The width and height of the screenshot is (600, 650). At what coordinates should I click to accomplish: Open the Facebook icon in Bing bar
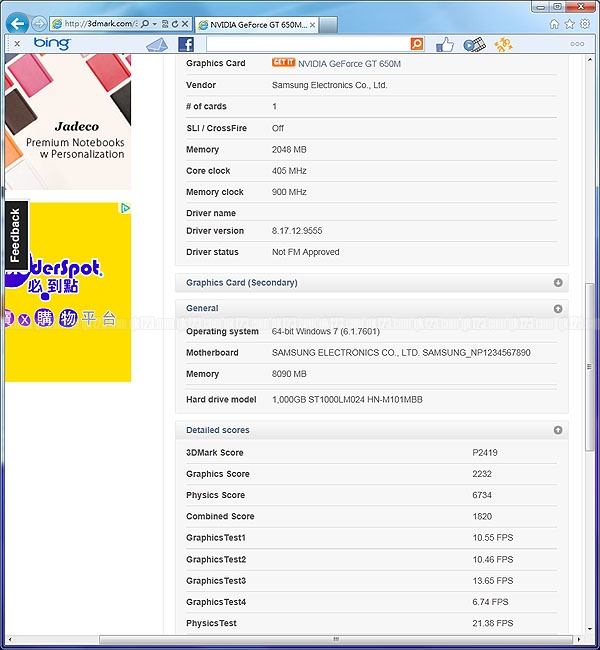(x=186, y=44)
